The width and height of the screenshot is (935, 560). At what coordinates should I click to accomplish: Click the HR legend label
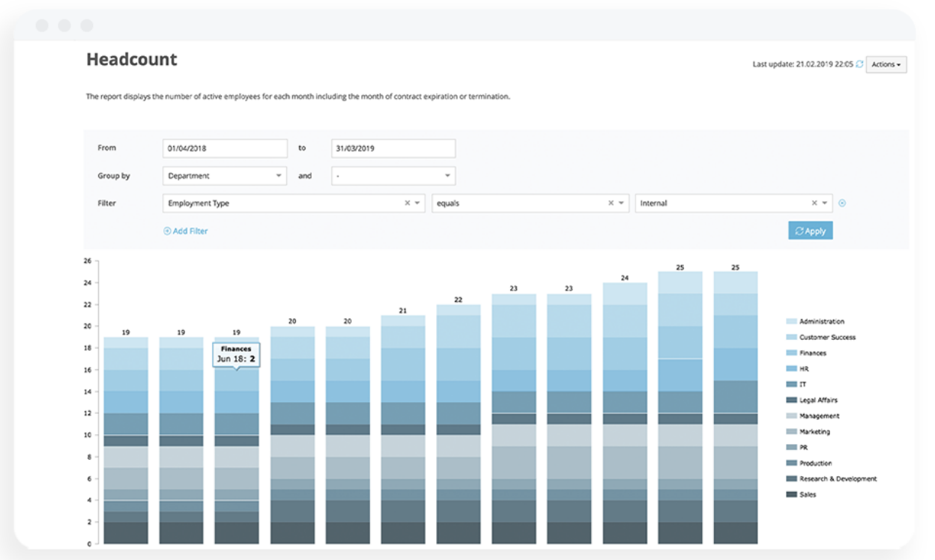[x=804, y=368]
